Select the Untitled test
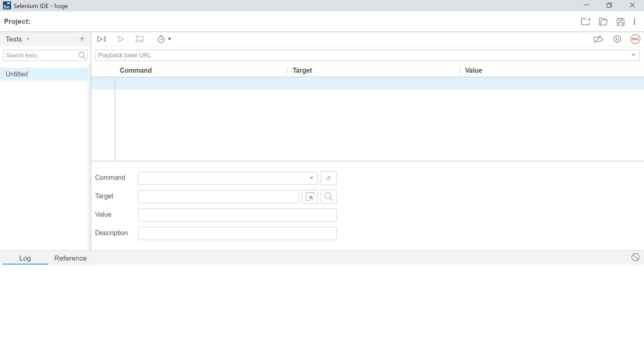644x341 pixels. (44, 74)
